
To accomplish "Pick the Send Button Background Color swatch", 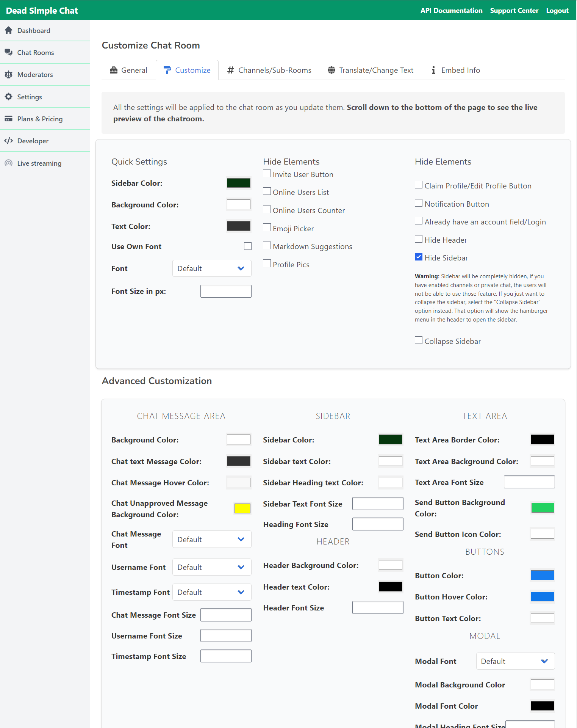I will click(543, 508).
